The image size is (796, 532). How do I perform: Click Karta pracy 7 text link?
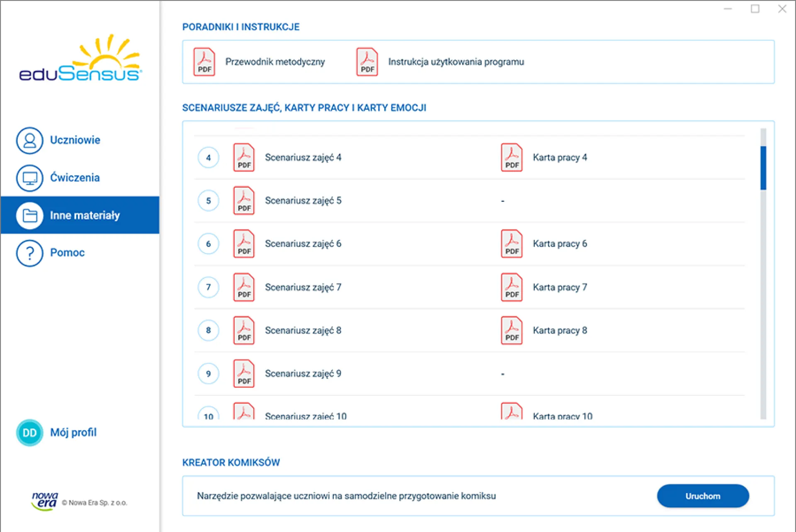(560, 287)
